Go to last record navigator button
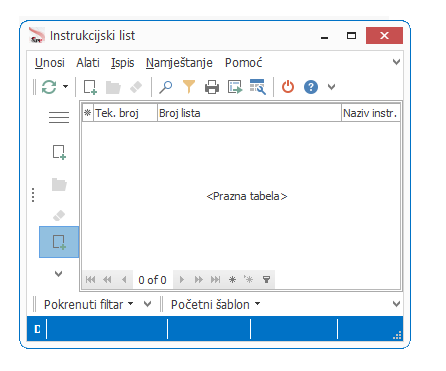The height and width of the screenshot is (371, 446). click(x=215, y=279)
